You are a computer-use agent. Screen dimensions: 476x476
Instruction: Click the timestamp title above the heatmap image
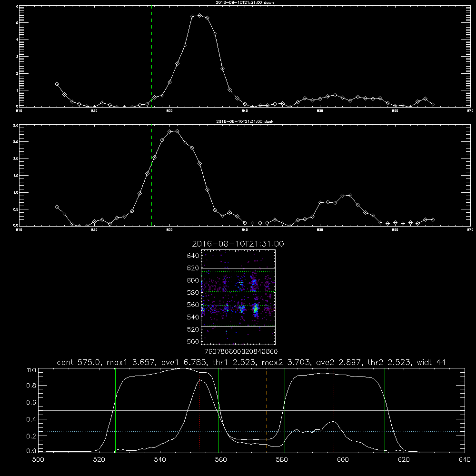[x=238, y=244]
